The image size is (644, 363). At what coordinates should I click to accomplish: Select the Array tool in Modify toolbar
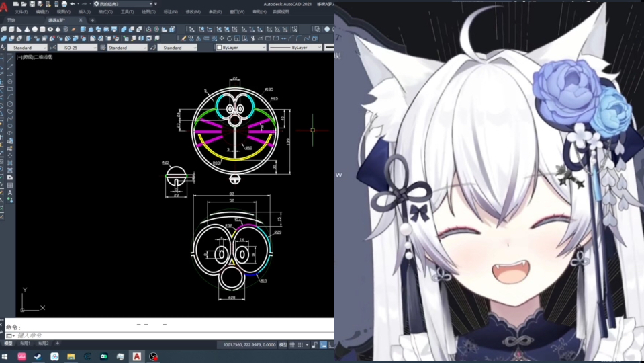click(214, 38)
